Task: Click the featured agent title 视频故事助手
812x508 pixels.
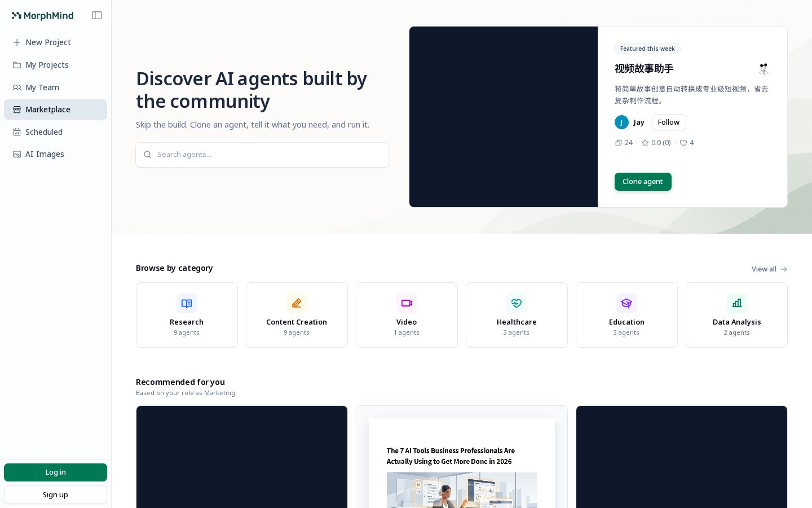Action: (644, 69)
